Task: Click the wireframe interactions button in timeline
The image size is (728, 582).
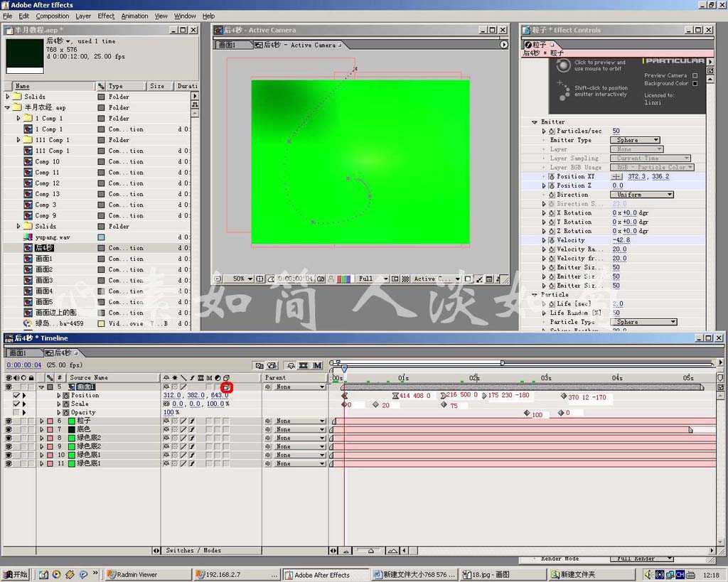Action: (259, 366)
